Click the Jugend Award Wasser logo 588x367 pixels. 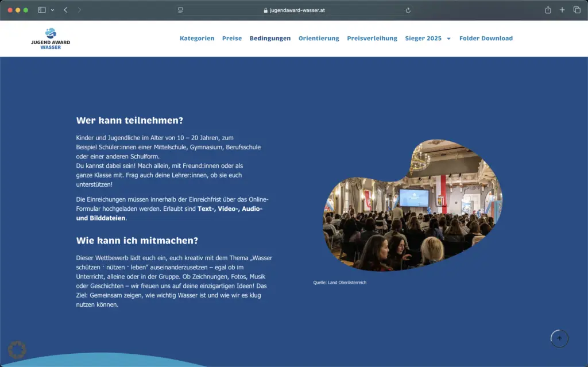pyautogui.click(x=51, y=38)
